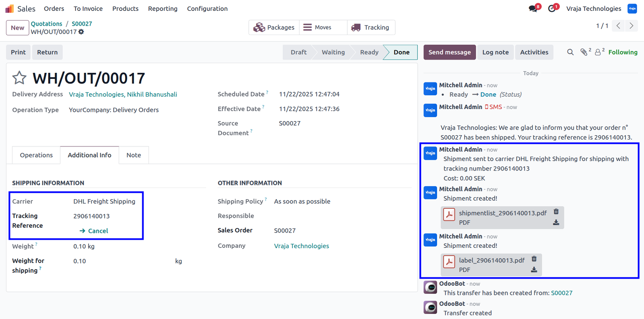Cancel the DHL shipment tracking
644x319 pixels.
tap(94, 231)
